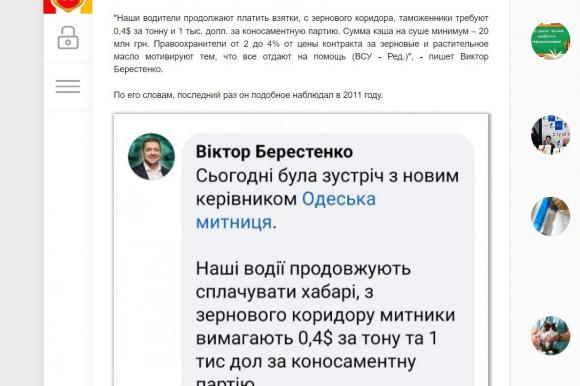Click the quoted paragraph about взятки
Screen dimensions: 580x386
[x=301, y=44]
